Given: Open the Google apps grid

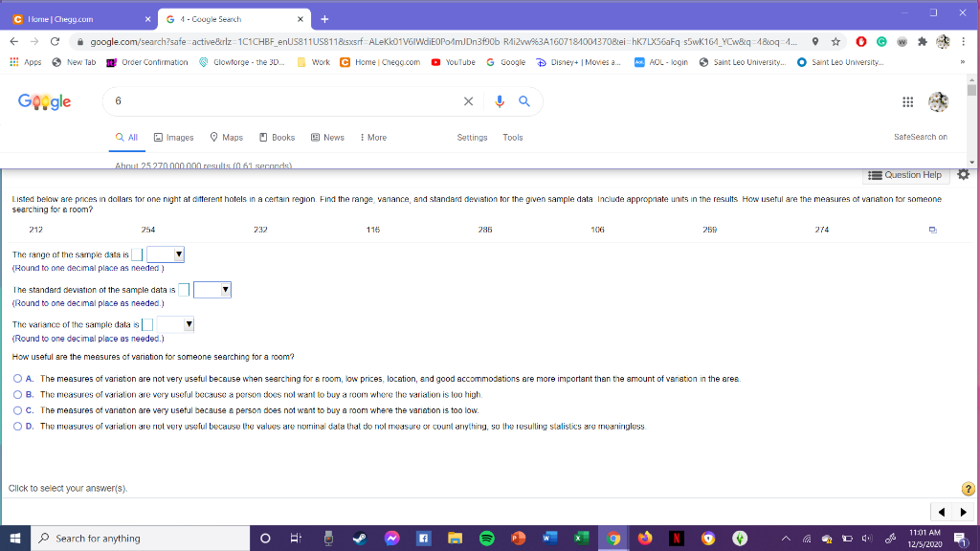Looking at the screenshot, I should [x=907, y=101].
